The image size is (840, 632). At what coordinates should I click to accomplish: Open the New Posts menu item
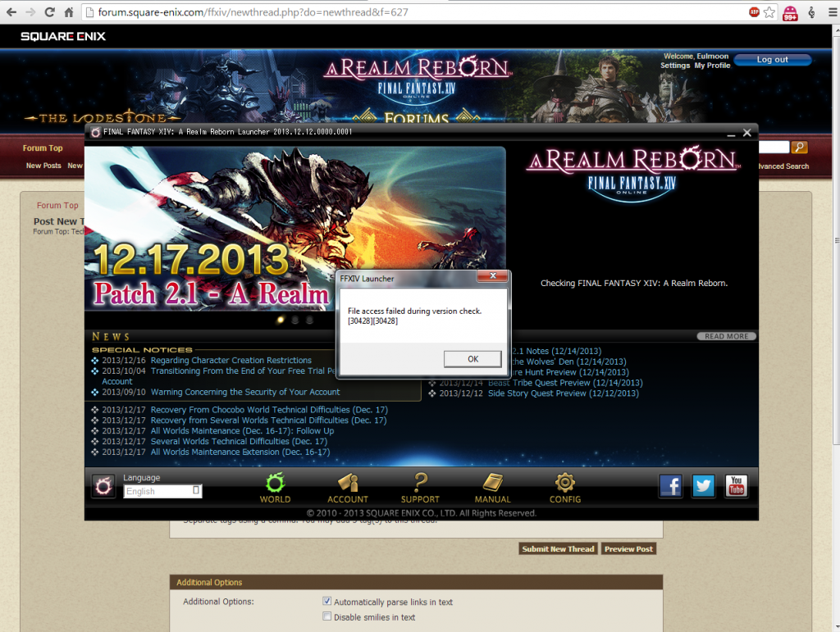(43, 166)
